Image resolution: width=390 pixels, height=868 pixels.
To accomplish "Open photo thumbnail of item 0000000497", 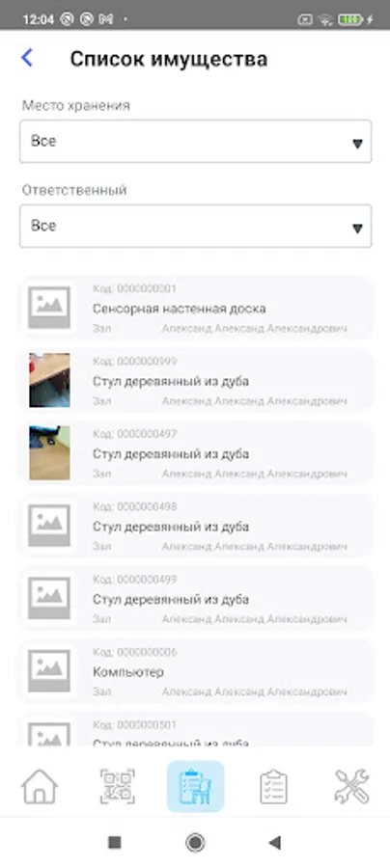I will coord(49,453).
